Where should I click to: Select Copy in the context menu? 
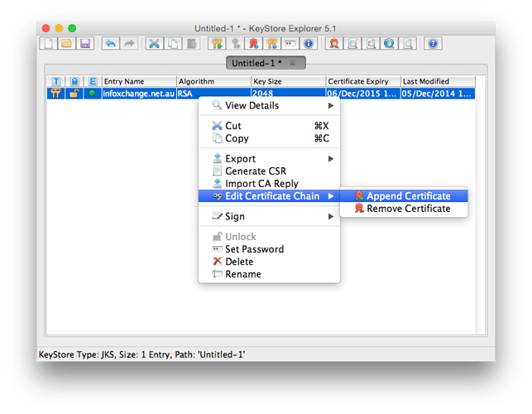point(269,138)
